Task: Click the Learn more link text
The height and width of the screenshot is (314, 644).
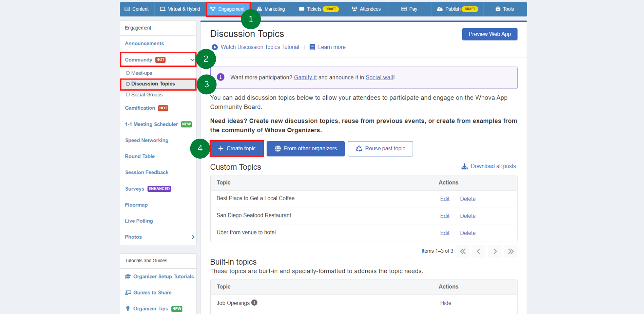Action: (x=332, y=47)
